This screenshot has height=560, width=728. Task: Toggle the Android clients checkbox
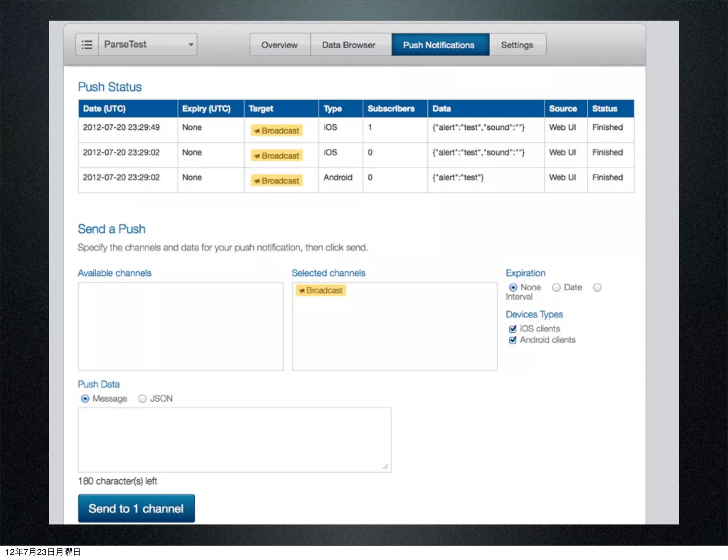(x=513, y=340)
